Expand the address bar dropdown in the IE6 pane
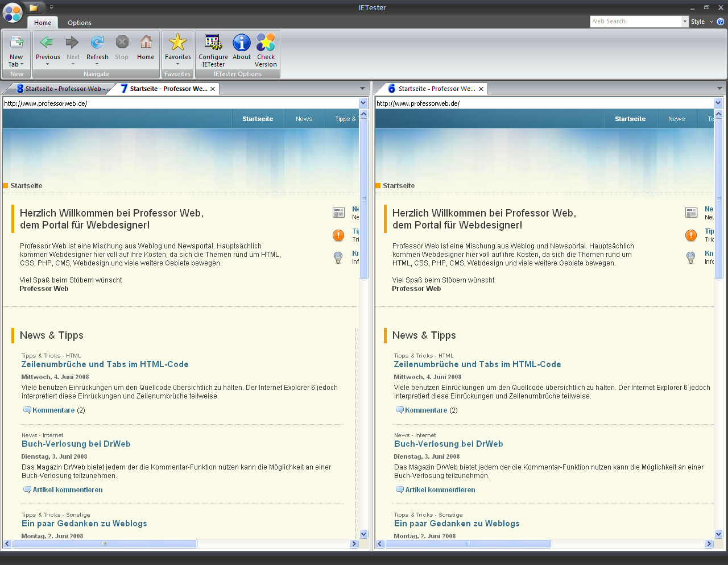 tap(718, 103)
